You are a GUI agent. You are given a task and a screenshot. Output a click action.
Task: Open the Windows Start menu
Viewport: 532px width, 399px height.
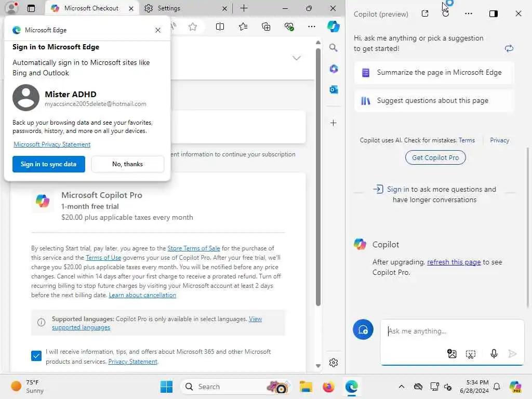click(x=166, y=387)
